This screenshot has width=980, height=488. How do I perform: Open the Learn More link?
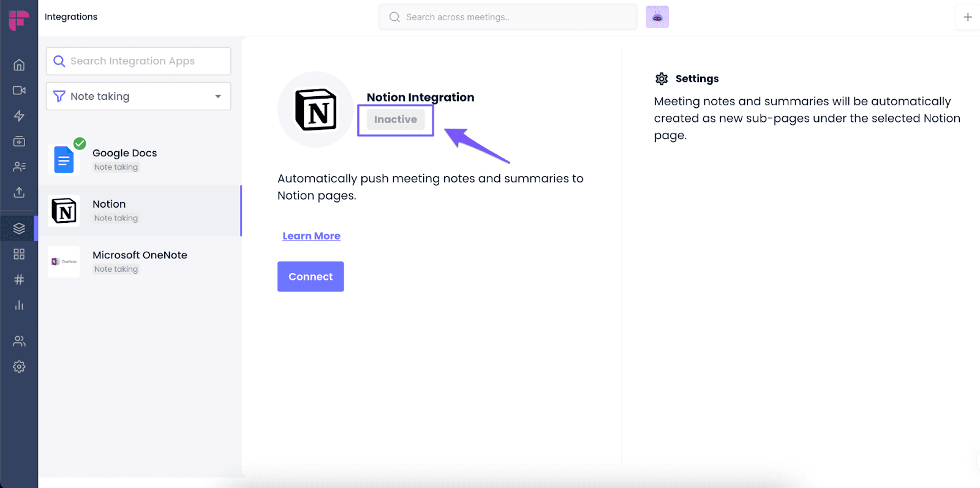(x=311, y=236)
